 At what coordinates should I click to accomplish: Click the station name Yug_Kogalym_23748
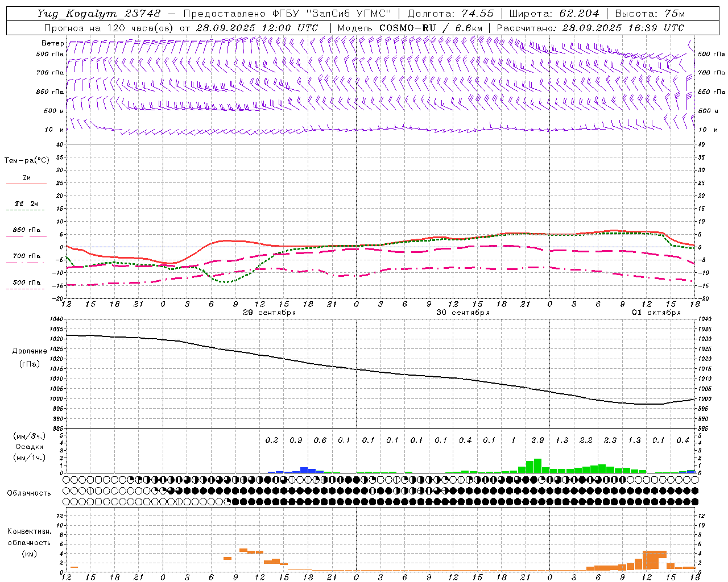click(x=99, y=14)
